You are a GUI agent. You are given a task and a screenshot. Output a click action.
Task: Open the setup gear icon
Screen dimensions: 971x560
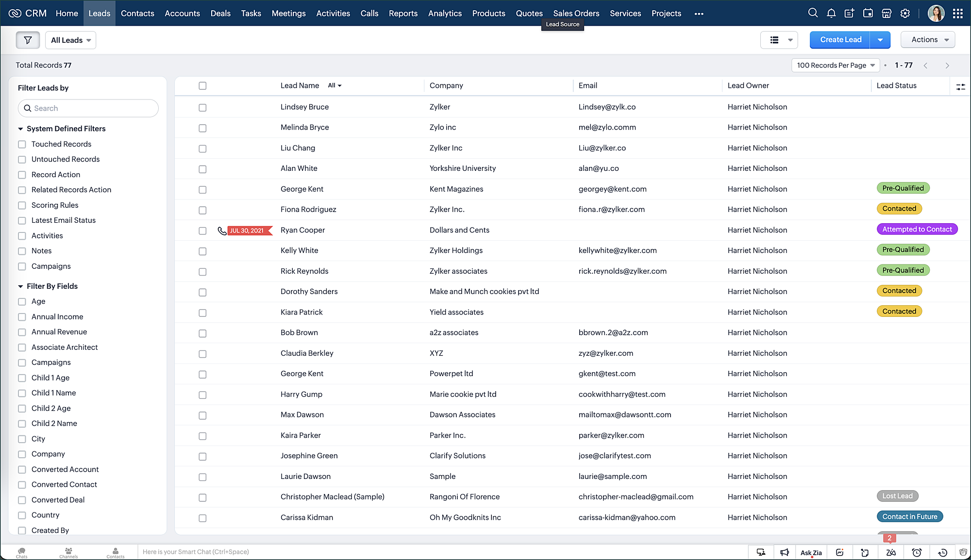[x=905, y=13]
